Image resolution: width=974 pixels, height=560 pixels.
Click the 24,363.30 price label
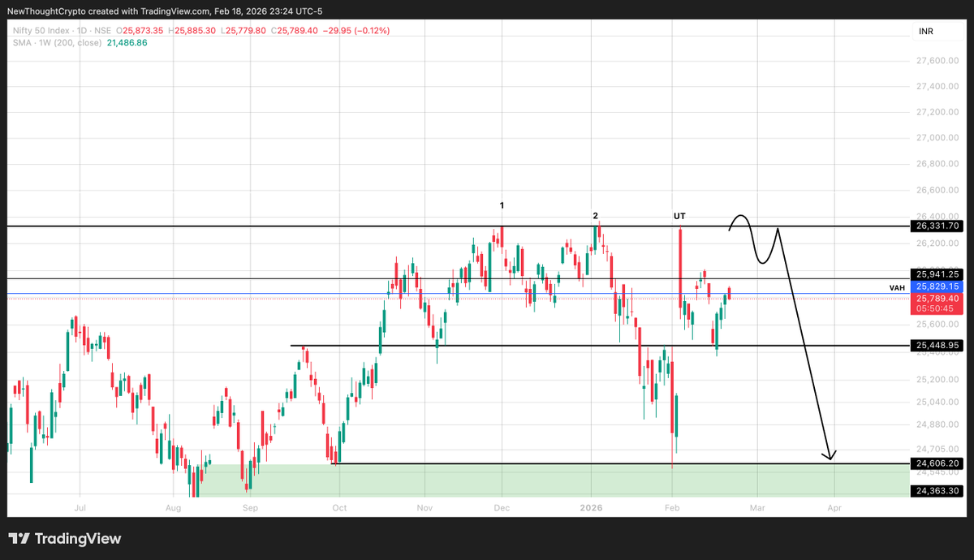tap(938, 490)
